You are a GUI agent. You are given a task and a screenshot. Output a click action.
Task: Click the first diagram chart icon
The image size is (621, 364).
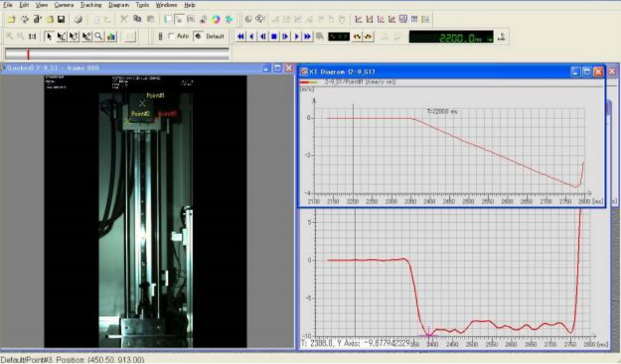pyautogui.click(x=359, y=19)
